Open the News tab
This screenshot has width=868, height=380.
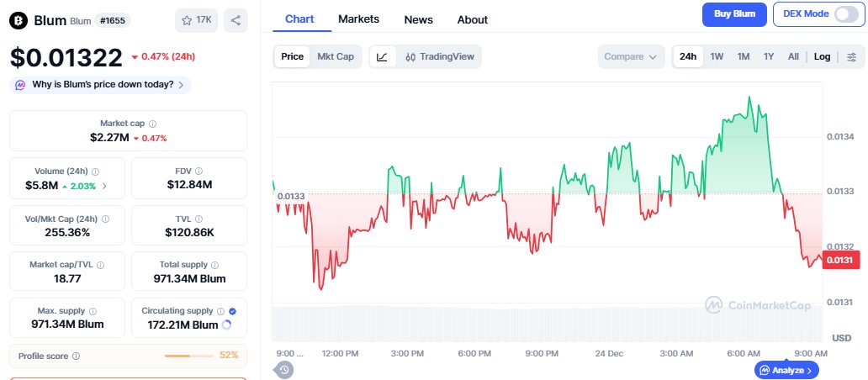pyautogui.click(x=419, y=19)
